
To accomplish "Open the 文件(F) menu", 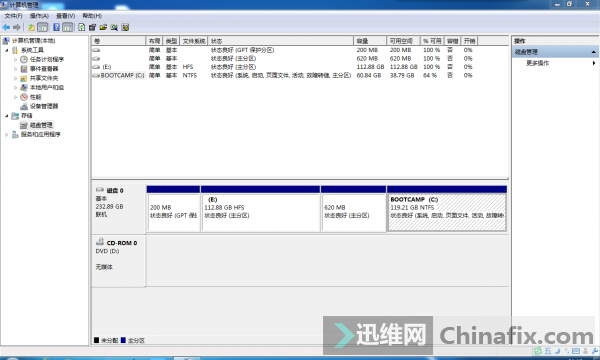I will point(13,16).
